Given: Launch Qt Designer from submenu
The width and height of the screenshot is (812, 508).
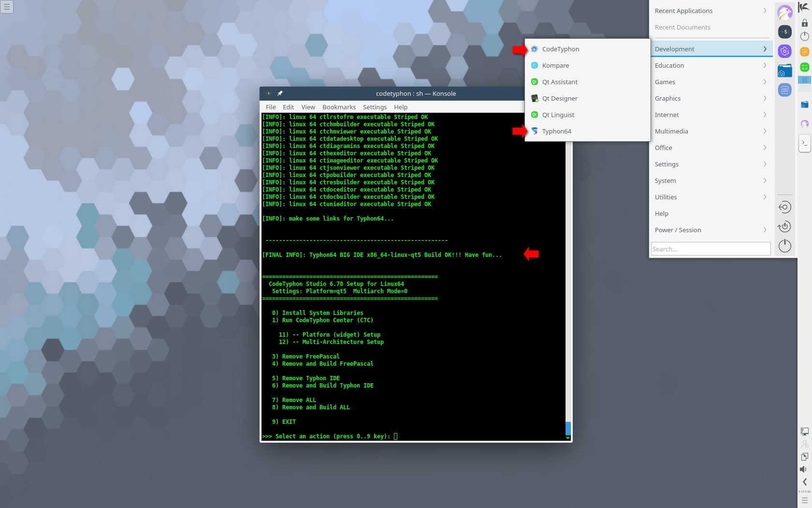Looking at the screenshot, I should [587, 98].
